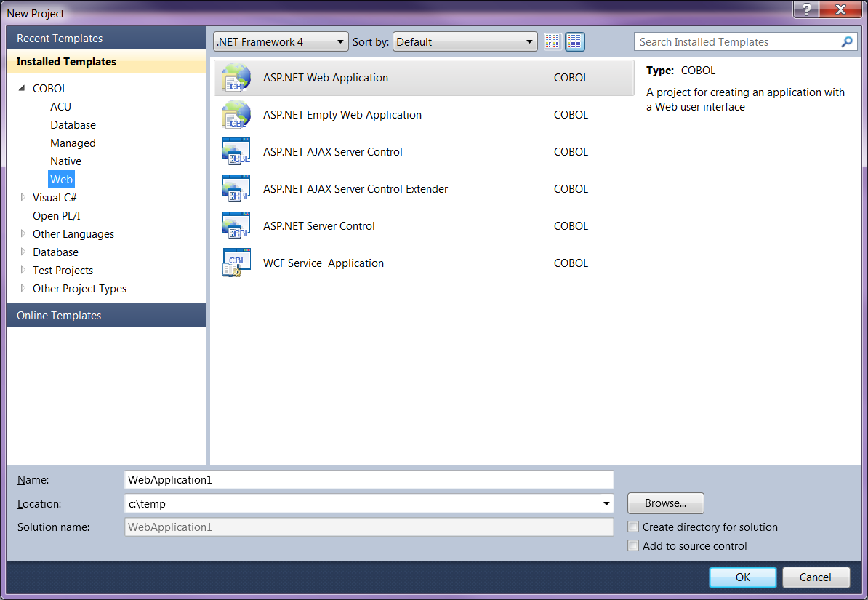Click the OK button
Viewport: 868px width, 600px height.
click(743, 577)
